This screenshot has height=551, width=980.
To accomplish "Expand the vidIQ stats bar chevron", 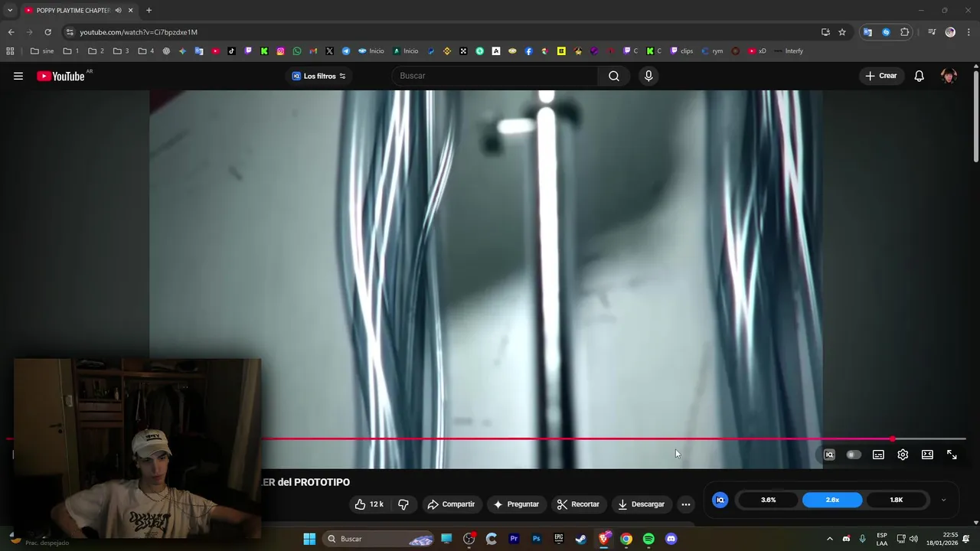I will tap(943, 500).
